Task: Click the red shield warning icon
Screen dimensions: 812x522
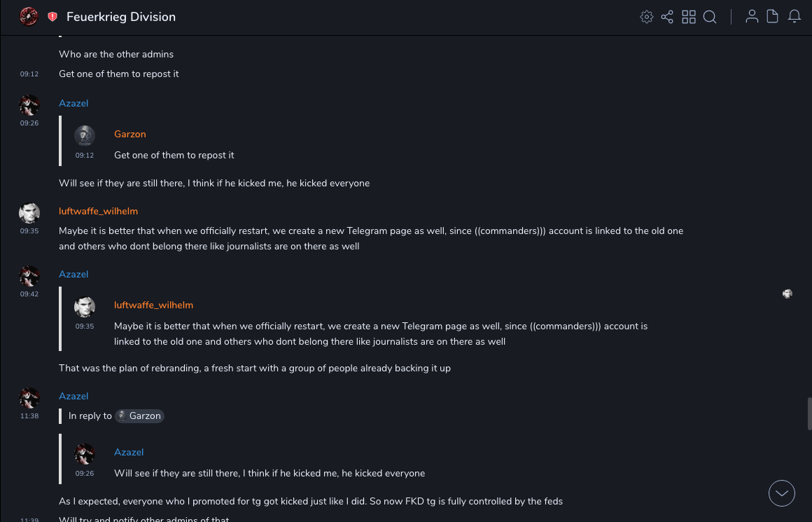Action: 52,17
